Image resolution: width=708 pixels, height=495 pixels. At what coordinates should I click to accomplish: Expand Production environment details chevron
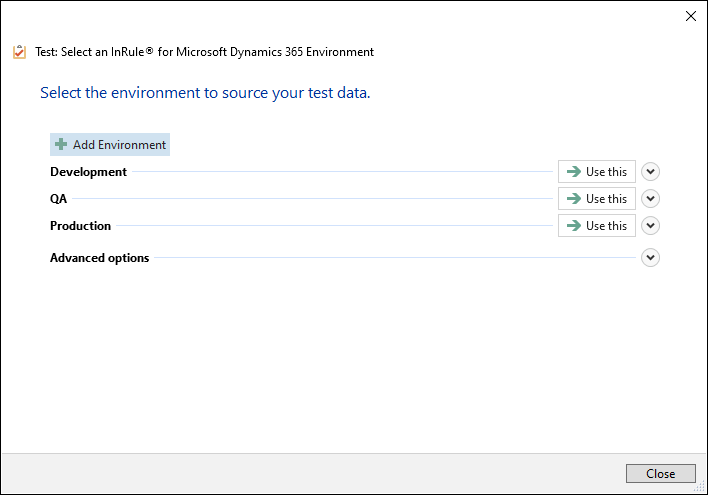[650, 225]
